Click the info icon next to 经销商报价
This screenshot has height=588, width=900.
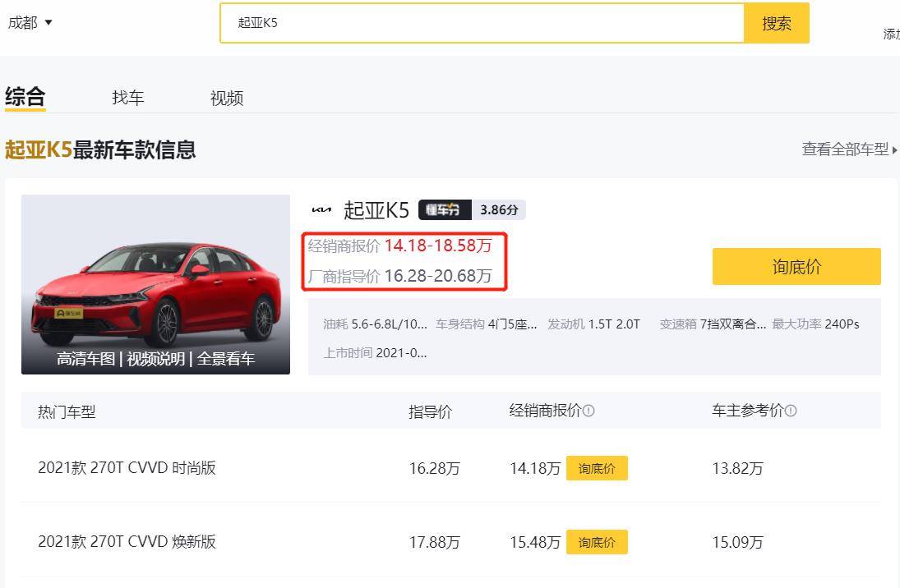(588, 411)
